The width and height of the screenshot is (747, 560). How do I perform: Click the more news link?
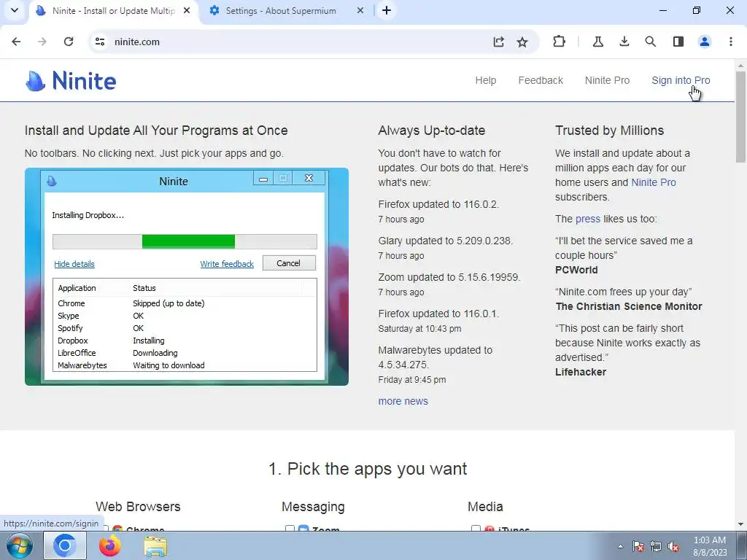pyautogui.click(x=403, y=402)
